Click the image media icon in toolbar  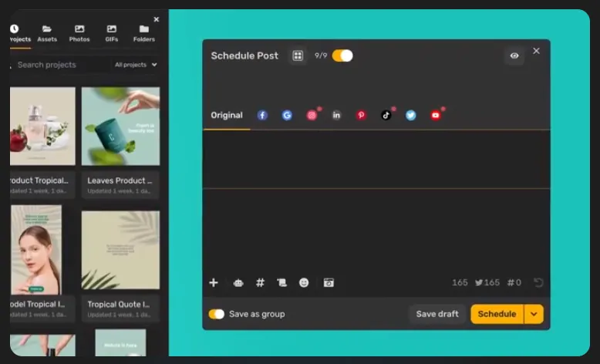pos(329,283)
